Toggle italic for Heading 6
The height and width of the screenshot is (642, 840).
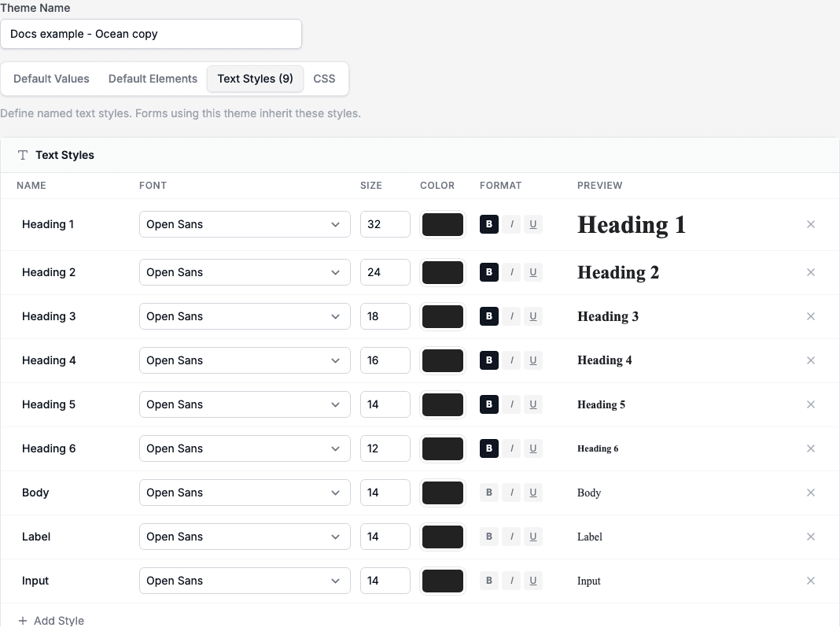pos(511,448)
